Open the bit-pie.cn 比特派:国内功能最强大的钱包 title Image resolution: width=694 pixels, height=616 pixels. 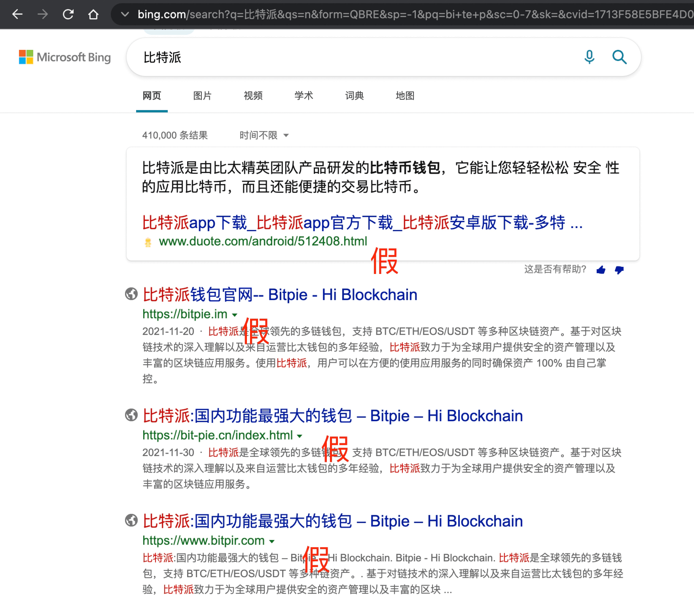click(333, 416)
